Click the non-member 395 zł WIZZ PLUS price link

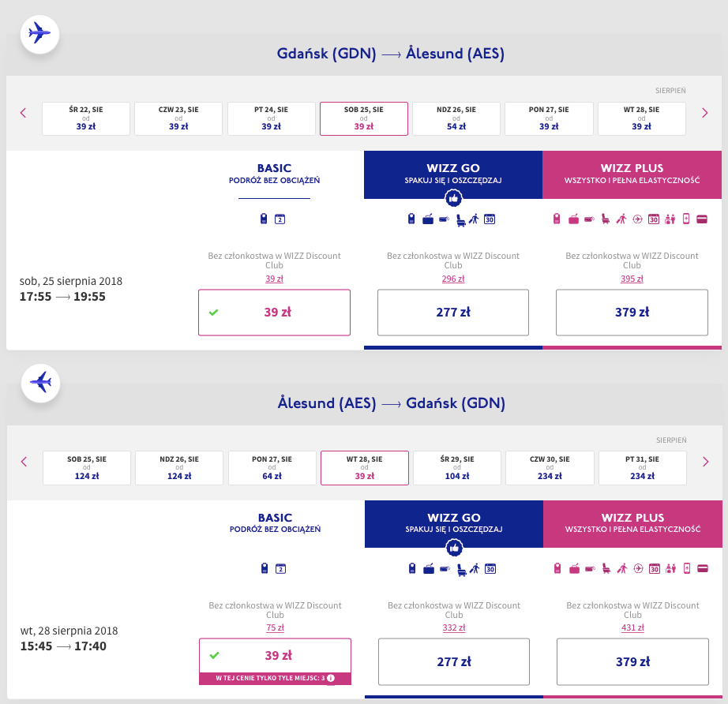[632, 279]
